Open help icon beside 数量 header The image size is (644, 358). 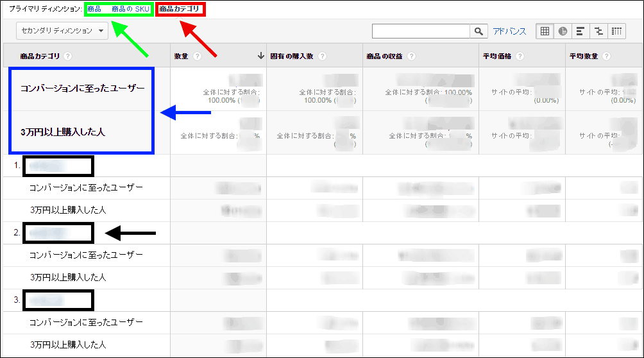[197, 56]
